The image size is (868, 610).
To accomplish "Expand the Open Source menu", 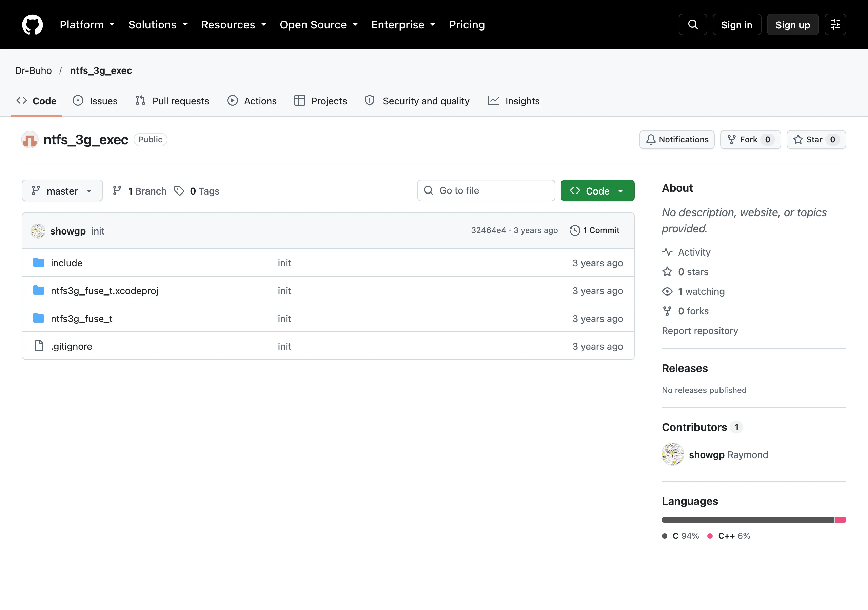I will pyautogui.click(x=319, y=24).
